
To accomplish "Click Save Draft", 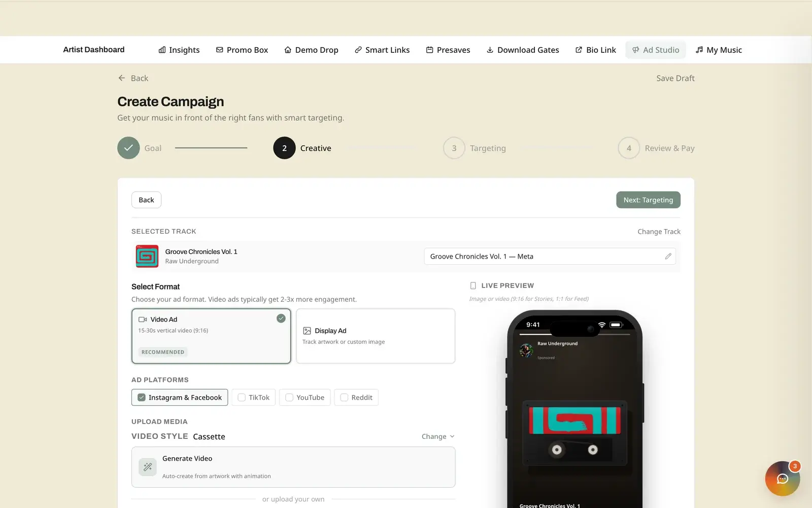I will point(675,78).
